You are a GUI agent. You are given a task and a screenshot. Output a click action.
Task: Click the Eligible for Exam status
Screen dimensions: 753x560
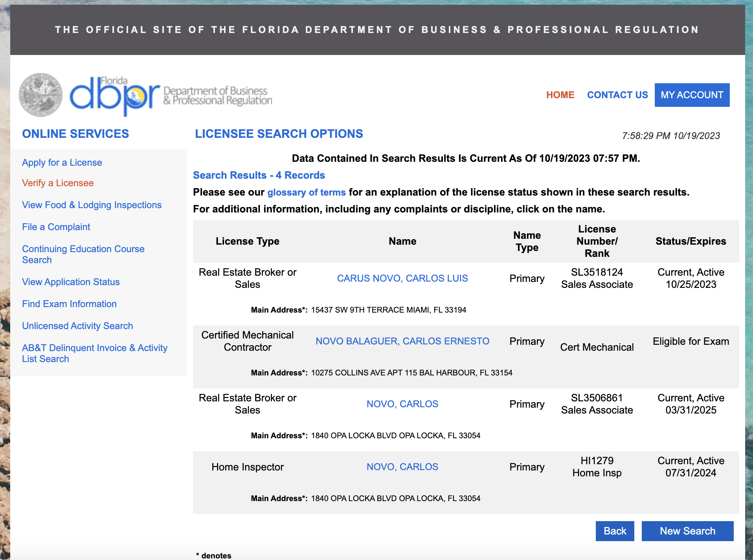tap(691, 341)
